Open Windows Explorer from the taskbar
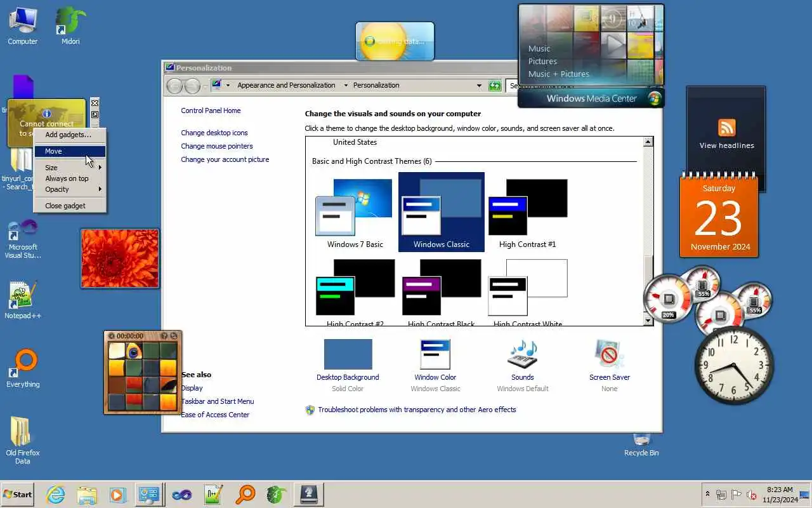Screen dimensions: 812x508 (87, 495)
